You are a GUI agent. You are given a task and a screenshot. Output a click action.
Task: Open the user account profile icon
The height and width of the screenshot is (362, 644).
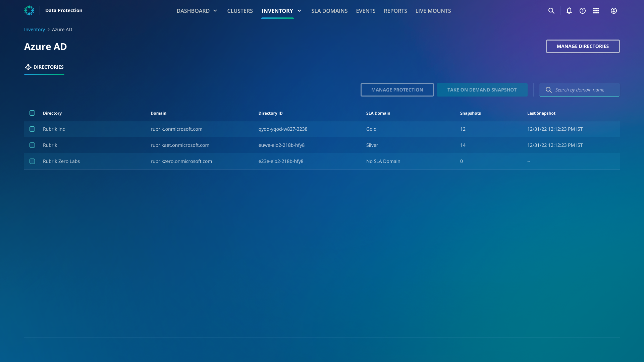pyautogui.click(x=614, y=11)
